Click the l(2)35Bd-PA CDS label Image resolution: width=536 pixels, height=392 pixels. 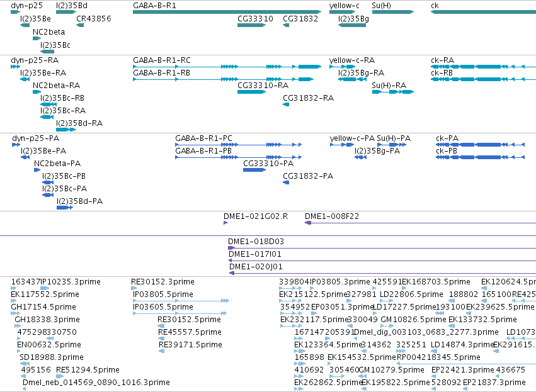point(79,201)
